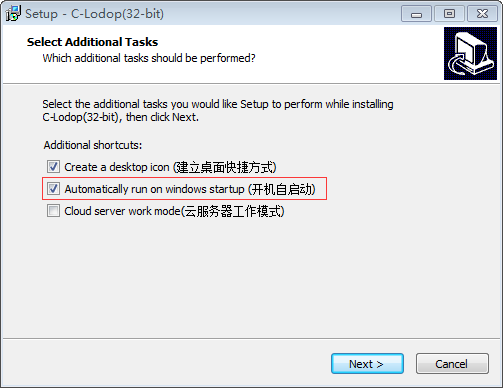
Task: Click the Chinese text 云服务器工作模式
Action: pos(234,211)
